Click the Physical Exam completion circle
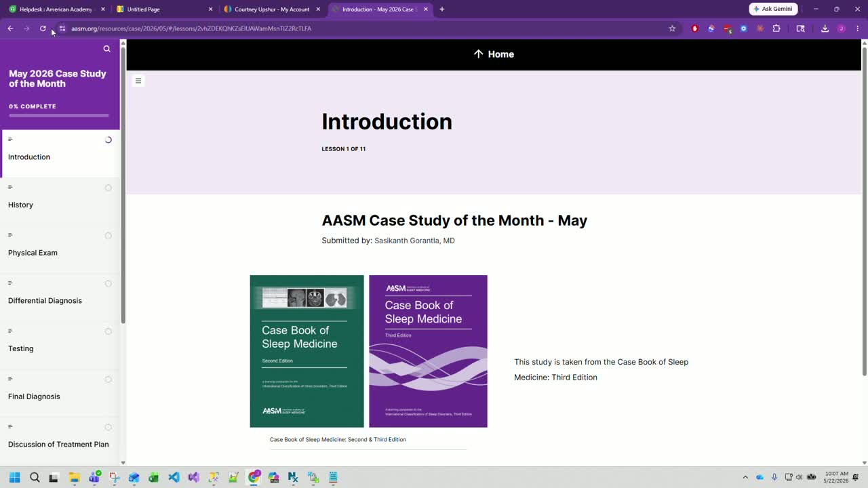Viewport: 868px width, 488px height. (108, 236)
